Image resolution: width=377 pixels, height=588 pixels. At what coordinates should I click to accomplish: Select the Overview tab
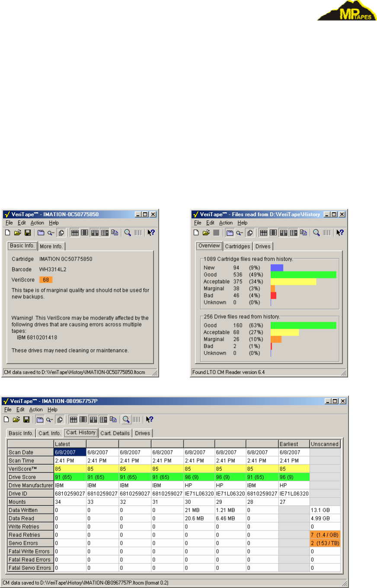coord(209,246)
